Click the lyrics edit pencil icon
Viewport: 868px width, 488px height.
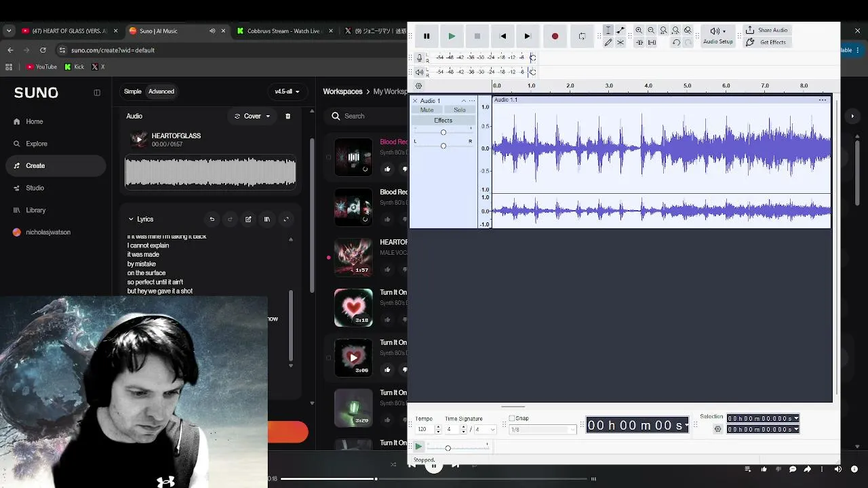(x=248, y=220)
